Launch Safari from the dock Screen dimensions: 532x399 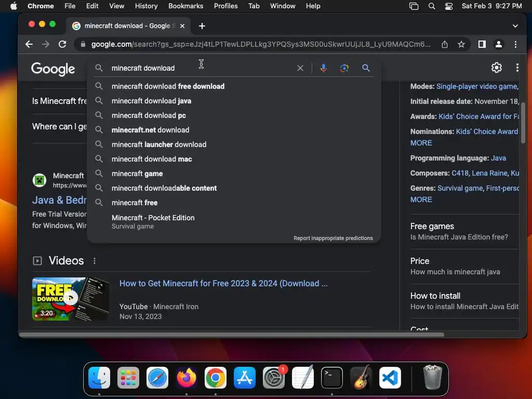point(157,378)
